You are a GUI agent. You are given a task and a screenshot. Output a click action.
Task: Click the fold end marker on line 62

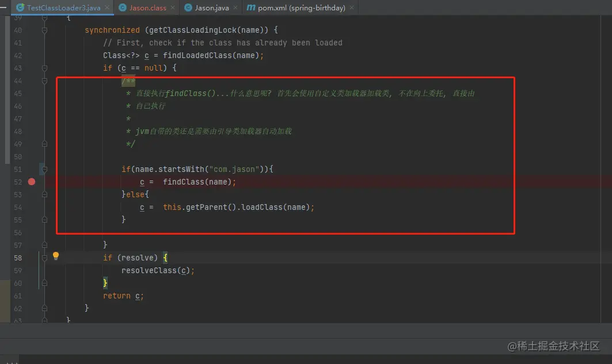44,308
